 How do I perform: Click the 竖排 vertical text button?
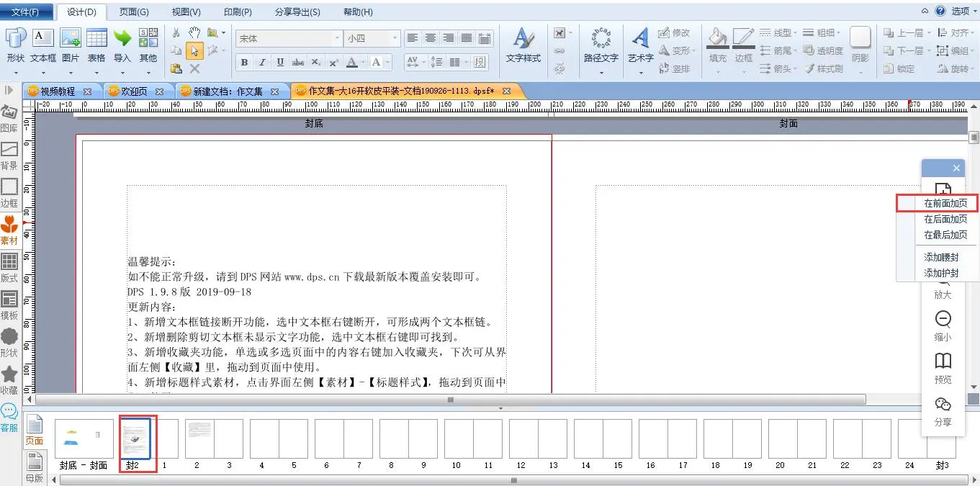pyautogui.click(x=675, y=69)
